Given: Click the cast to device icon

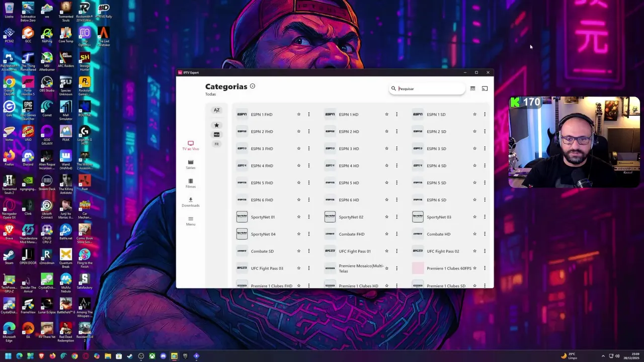Looking at the screenshot, I should click(x=485, y=88).
